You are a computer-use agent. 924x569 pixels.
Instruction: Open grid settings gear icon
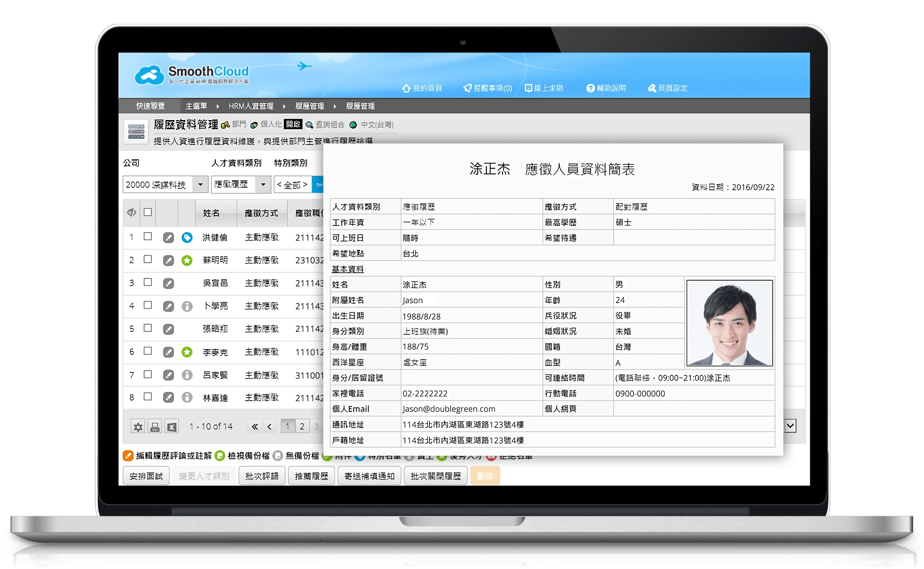138,427
